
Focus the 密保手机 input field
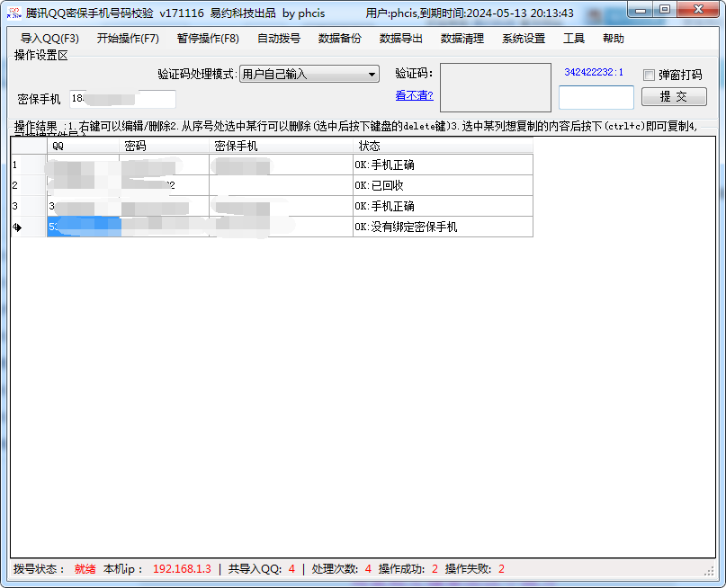122,99
